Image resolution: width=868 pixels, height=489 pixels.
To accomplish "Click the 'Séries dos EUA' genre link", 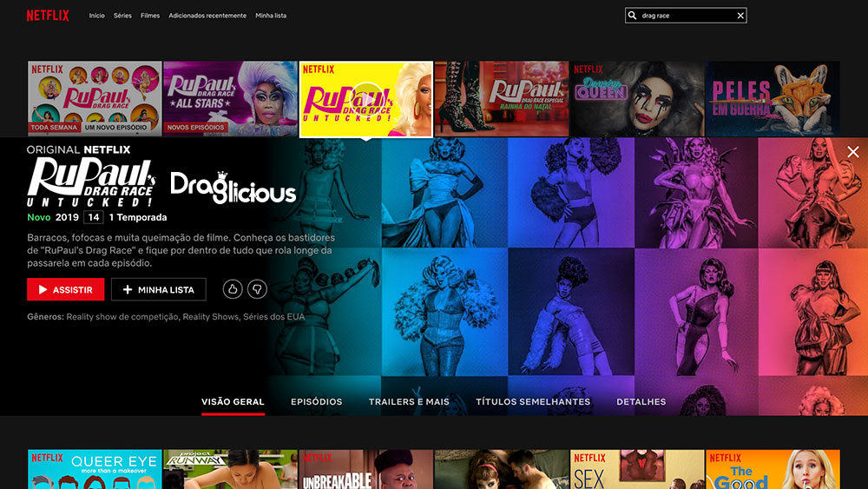I will pyautogui.click(x=274, y=317).
